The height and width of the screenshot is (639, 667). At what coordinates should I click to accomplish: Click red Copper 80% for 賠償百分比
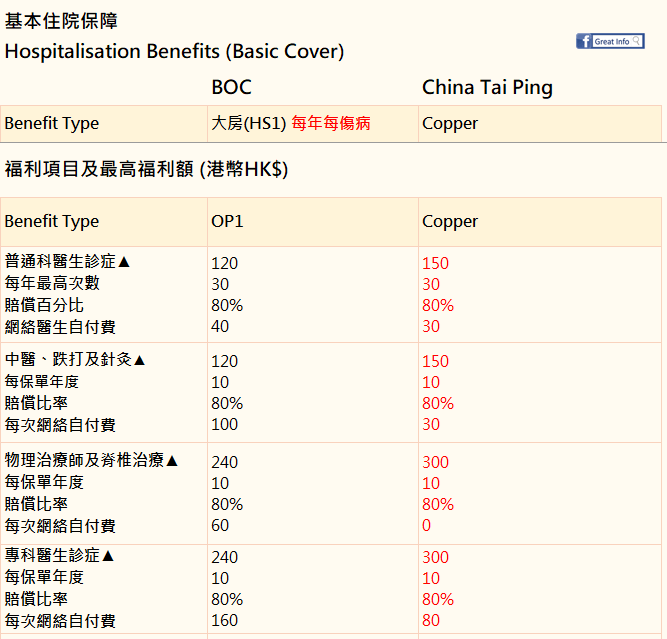tap(438, 305)
